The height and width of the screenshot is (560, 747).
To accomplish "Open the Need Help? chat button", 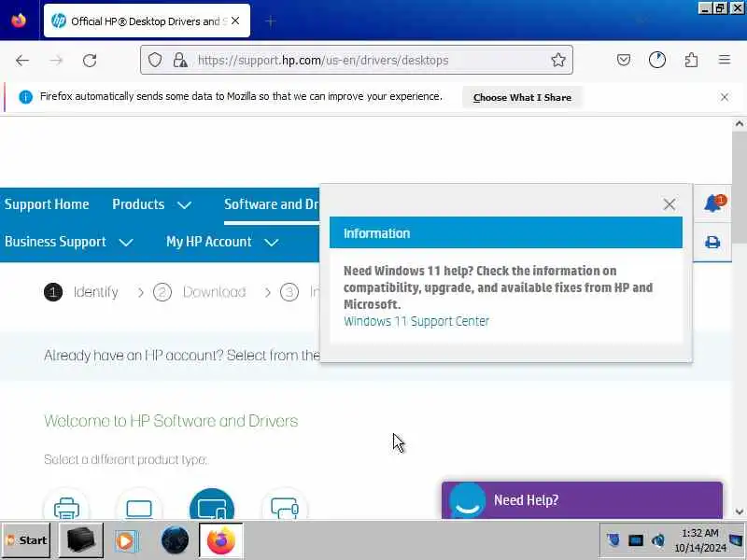I will pyautogui.click(x=582, y=500).
